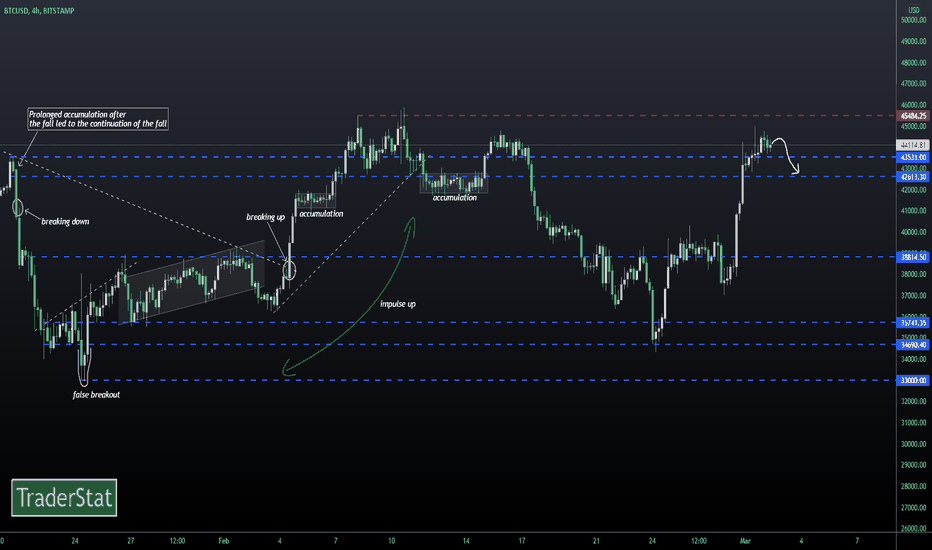Click the blue 43531.00 level tag
Image resolution: width=932 pixels, height=550 pixels.
(913, 158)
